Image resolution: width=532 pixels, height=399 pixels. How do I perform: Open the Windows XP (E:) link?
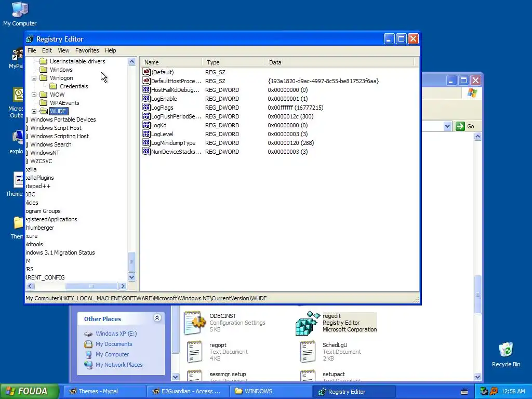(x=116, y=334)
